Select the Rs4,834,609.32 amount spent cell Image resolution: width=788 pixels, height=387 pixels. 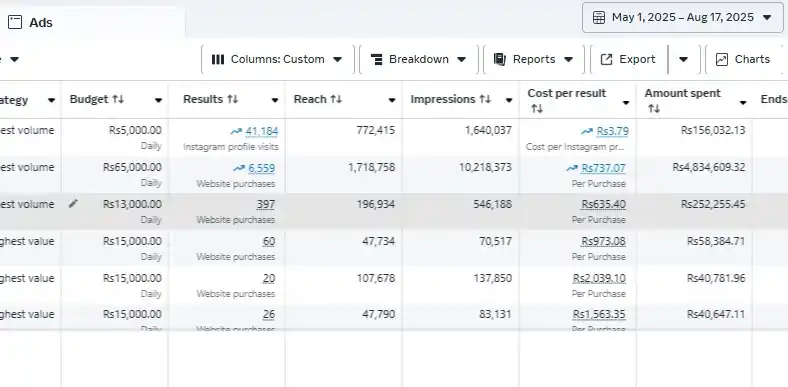click(695, 174)
